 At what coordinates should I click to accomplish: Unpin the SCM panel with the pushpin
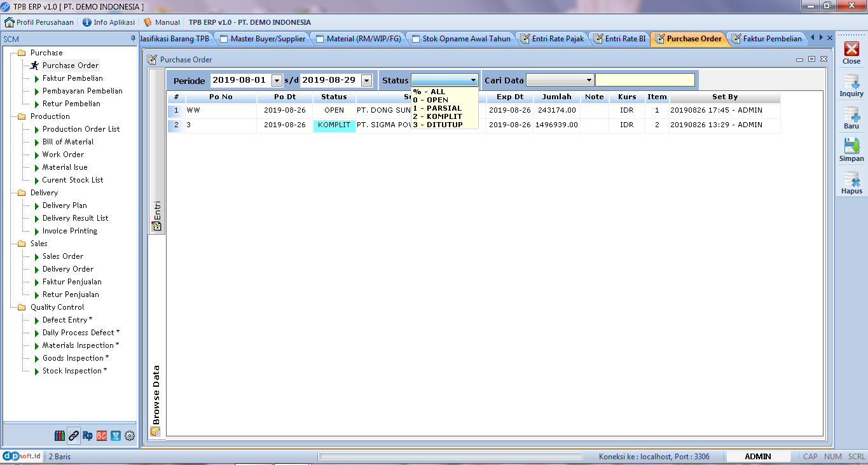coord(132,38)
